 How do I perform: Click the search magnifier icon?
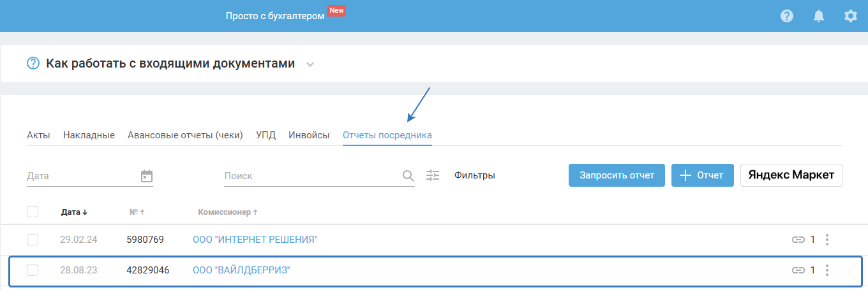click(x=408, y=176)
